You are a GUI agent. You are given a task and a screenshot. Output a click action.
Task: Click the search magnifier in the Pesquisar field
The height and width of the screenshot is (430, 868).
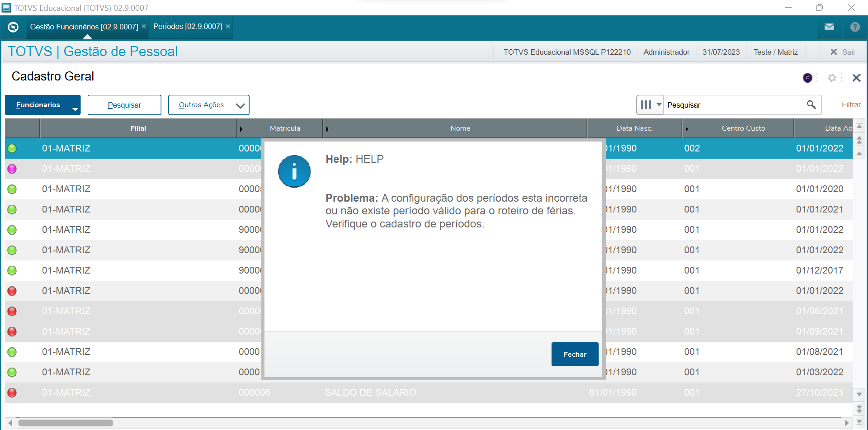point(811,105)
